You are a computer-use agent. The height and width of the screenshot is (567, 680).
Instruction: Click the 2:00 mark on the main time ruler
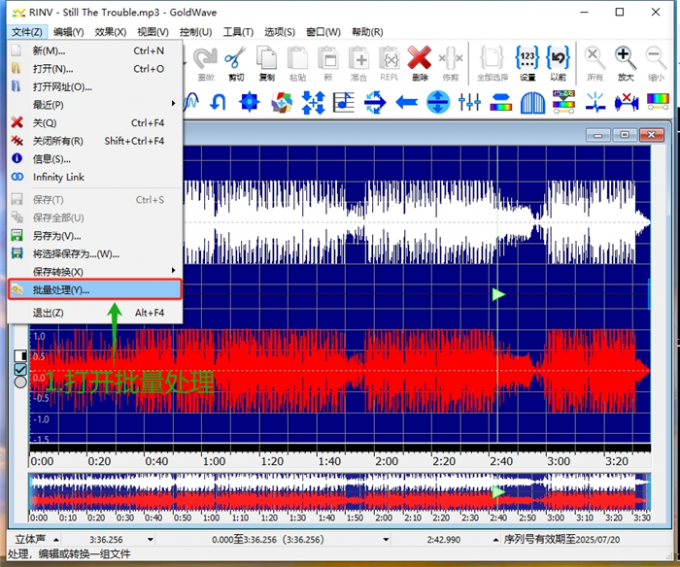(x=386, y=461)
